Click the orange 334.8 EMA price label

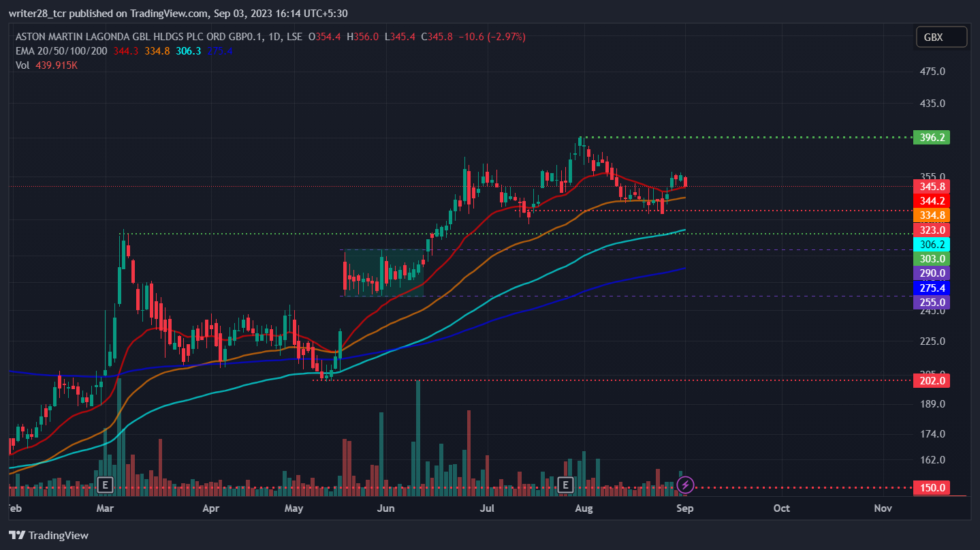pyautogui.click(x=931, y=215)
